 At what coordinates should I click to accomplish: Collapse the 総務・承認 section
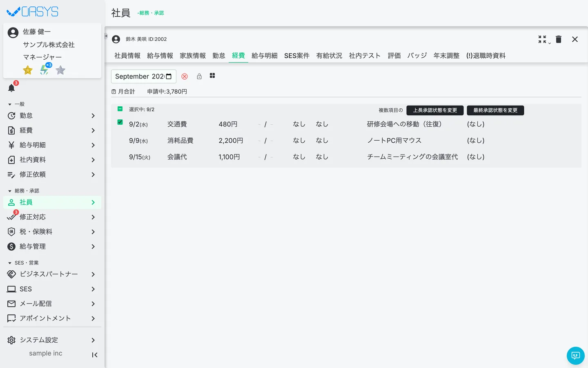[24, 191]
